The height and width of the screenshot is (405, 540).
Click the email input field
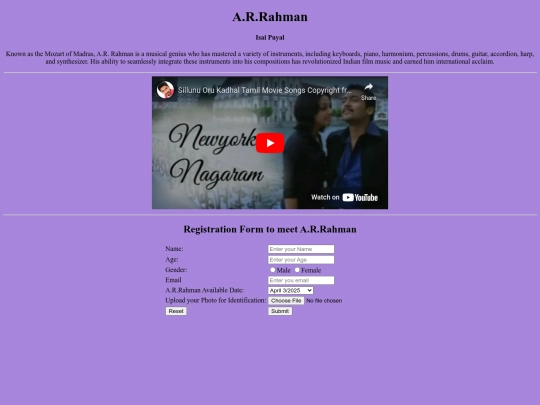[x=301, y=280]
